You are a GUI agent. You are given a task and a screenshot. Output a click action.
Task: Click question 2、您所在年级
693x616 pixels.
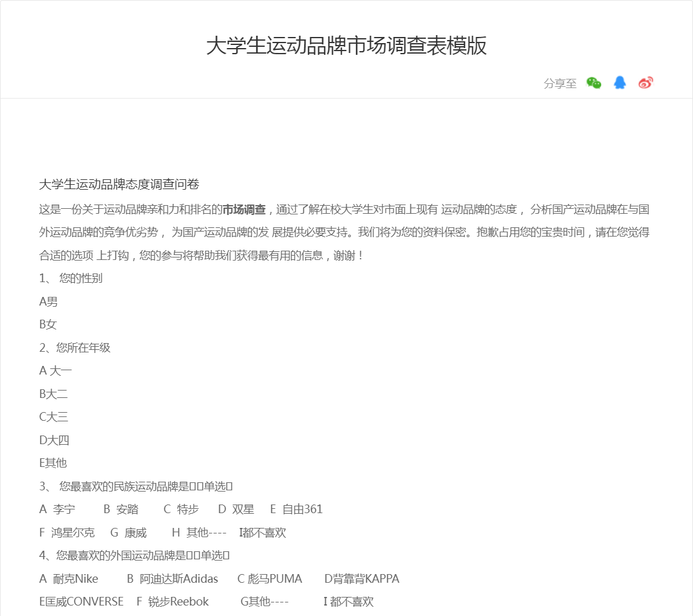75,348
